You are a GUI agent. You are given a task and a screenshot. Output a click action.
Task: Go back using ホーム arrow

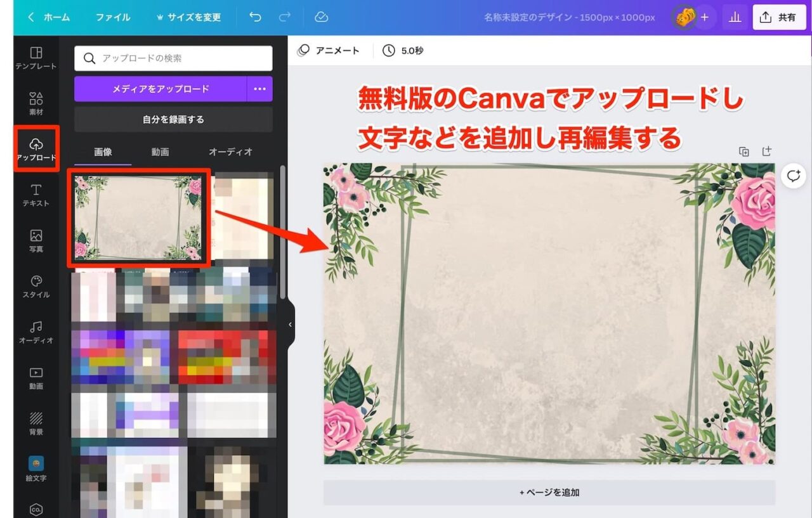(x=49, y=17)
